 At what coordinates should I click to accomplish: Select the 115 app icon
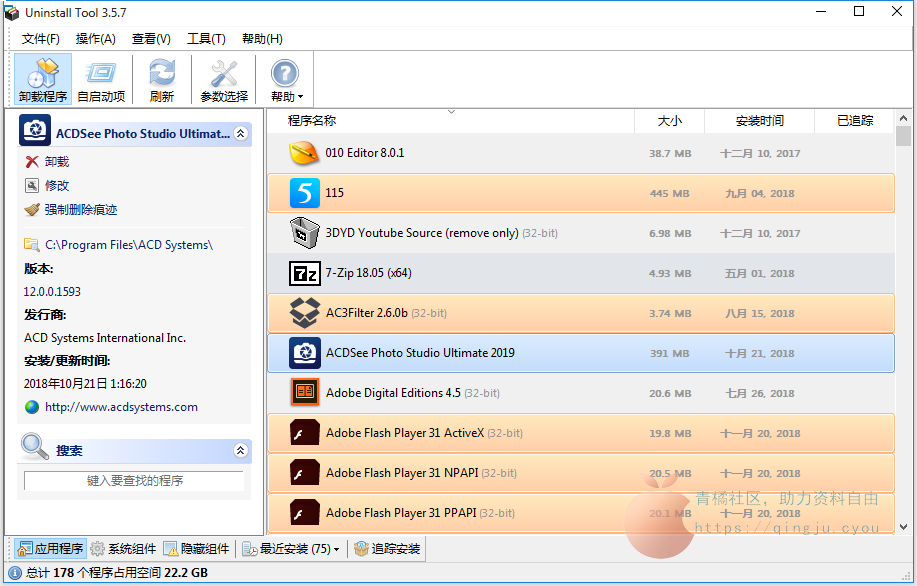[x=305, y=193]
